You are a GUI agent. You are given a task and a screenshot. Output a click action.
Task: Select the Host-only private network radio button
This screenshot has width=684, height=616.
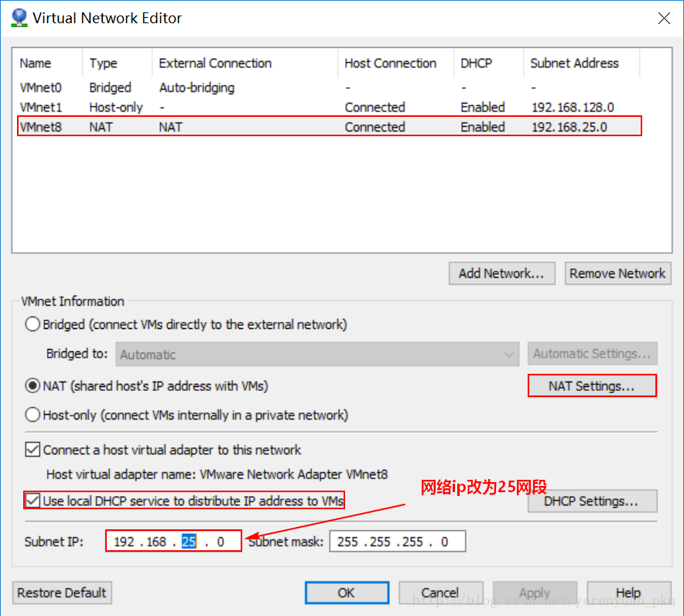[x=32, y=415]
